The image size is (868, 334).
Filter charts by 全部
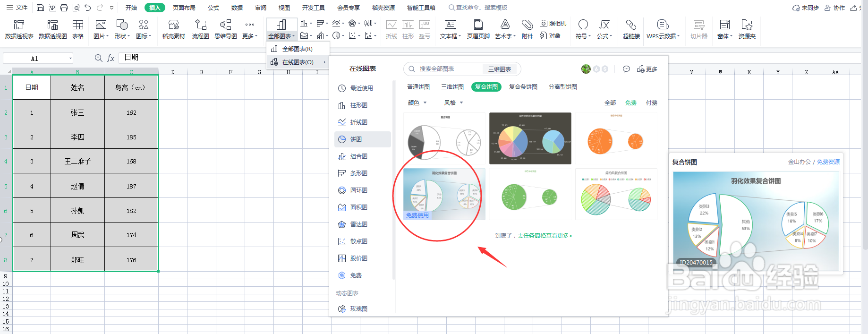610,103
